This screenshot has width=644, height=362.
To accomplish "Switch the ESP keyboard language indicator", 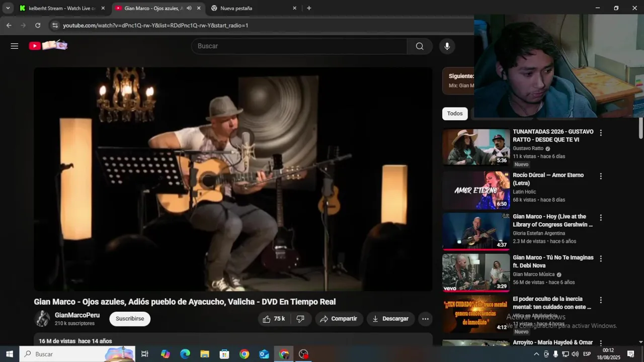I will [587, 354].
